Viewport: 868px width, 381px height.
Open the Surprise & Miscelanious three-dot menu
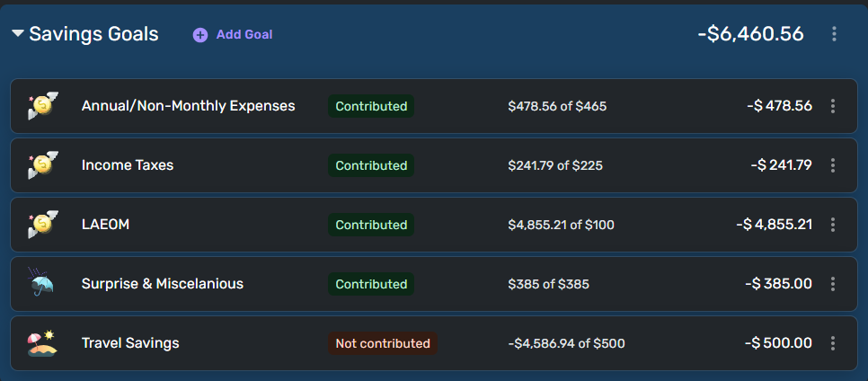[833, 284]
